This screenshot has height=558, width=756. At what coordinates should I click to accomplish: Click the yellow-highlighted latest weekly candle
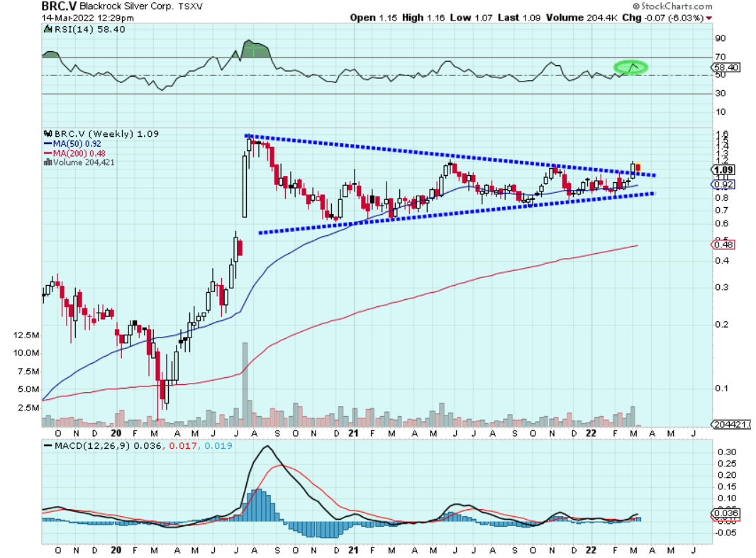[x=638, y=168]
